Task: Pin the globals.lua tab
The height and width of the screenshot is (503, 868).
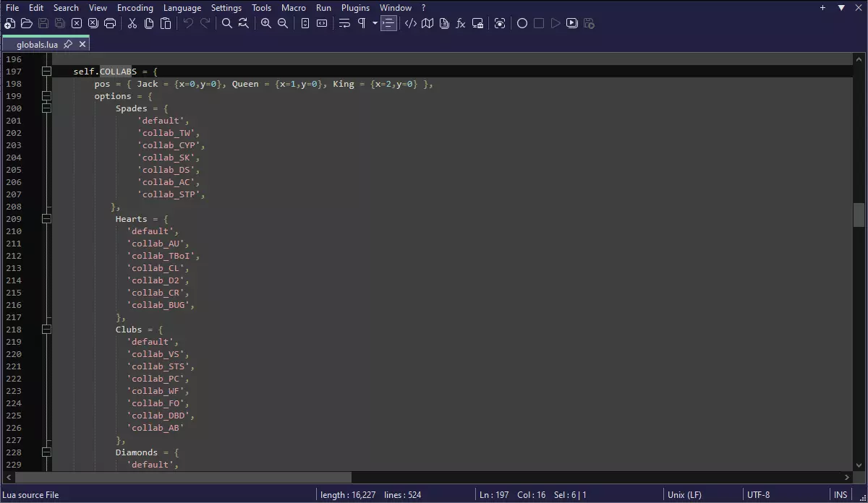Action: pos(68,44)
